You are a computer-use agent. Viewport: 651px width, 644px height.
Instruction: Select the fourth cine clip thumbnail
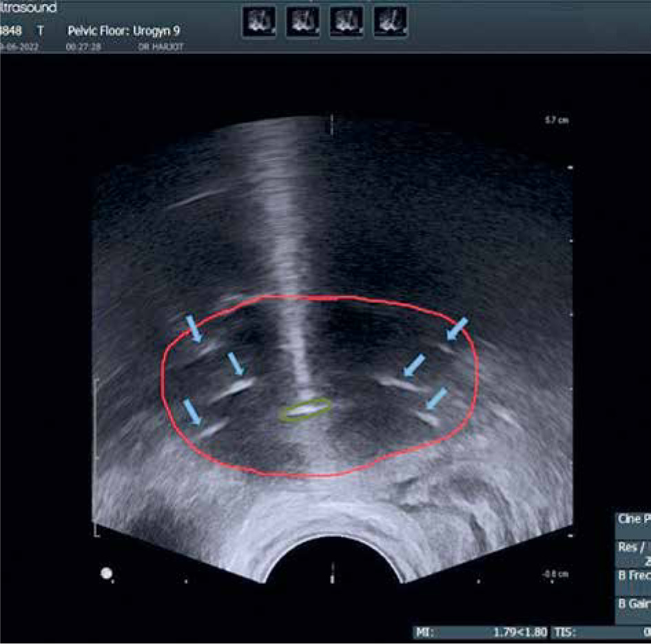(x=390, y=21)
